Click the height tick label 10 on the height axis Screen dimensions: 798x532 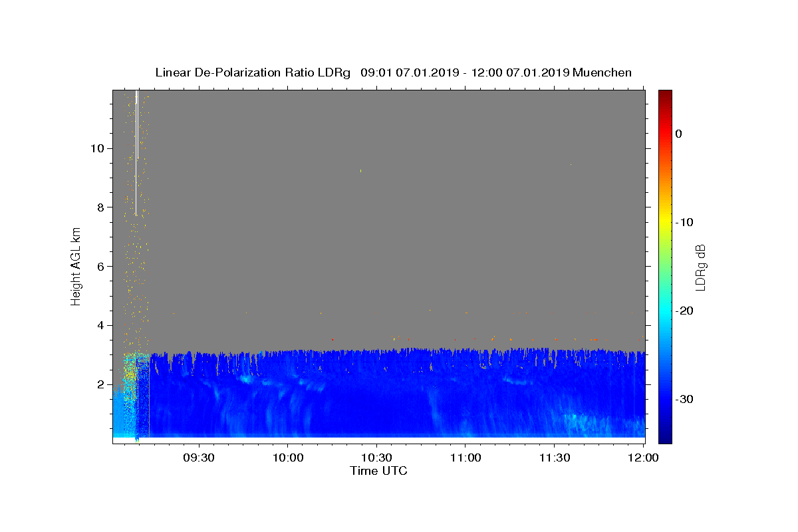(x=96, y=148)
